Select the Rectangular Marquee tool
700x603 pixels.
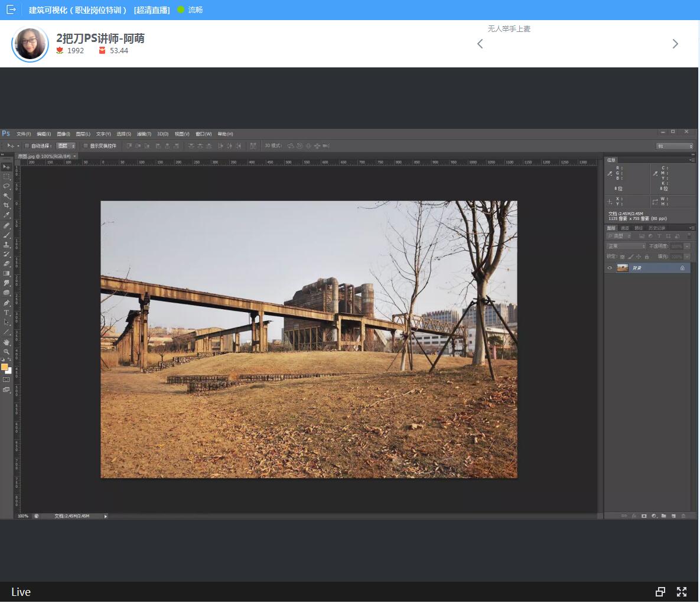click(6, 176)
